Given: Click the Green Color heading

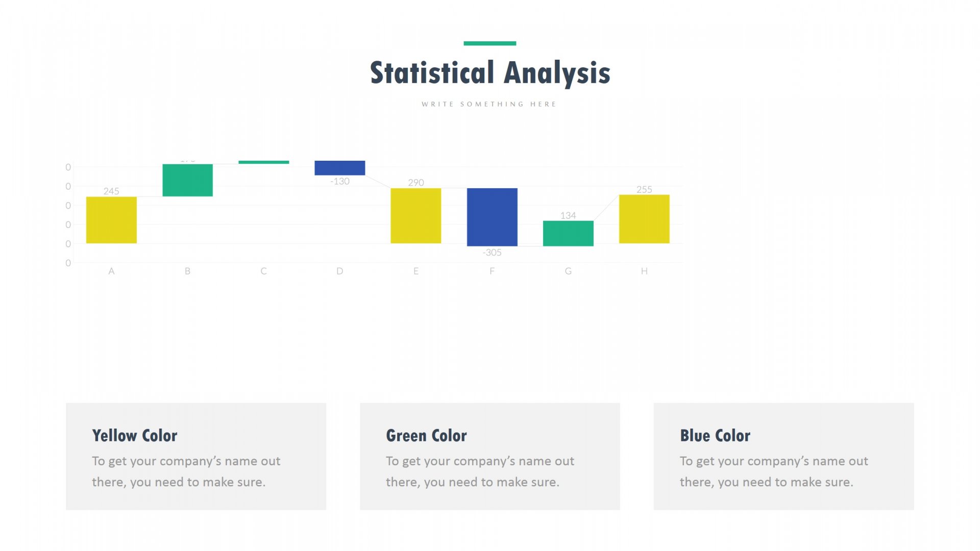Looking at the screenshot, I should click(x=426, y=436).
